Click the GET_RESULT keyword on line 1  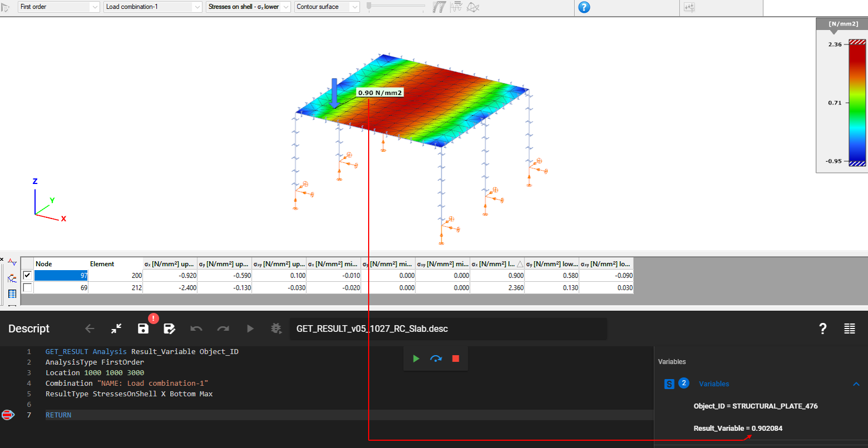click(x=67, y=351)
